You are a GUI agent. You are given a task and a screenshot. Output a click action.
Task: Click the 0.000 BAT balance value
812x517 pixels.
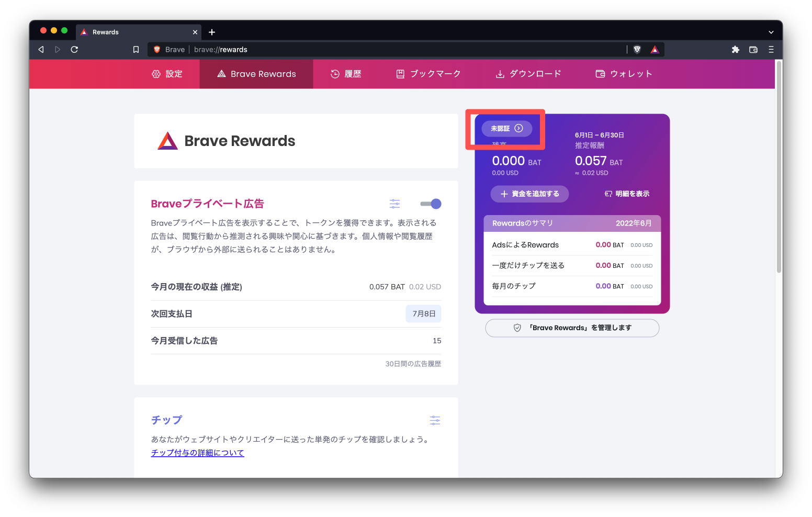pyautogui.click(x=516, y=161)
